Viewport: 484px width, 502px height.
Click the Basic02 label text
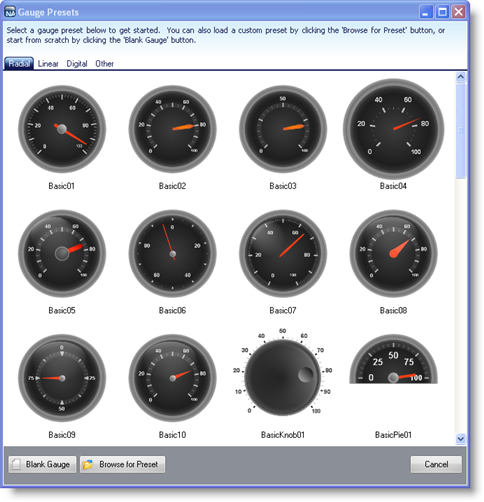(x=172, y=186)
